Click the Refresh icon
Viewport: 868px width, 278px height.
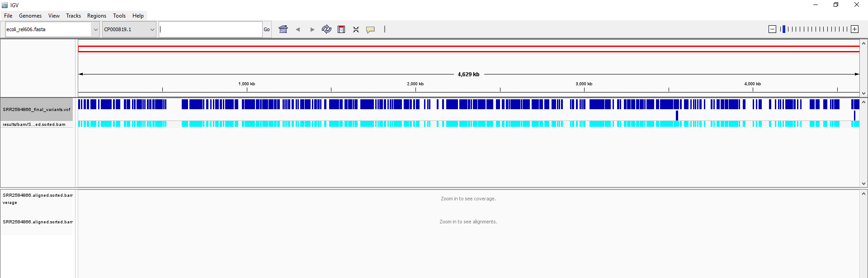(x=326, y=29)
